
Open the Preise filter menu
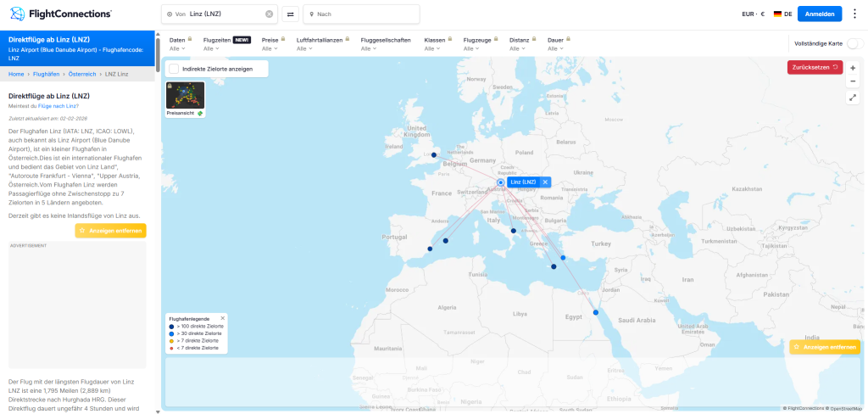coord(273,44)
